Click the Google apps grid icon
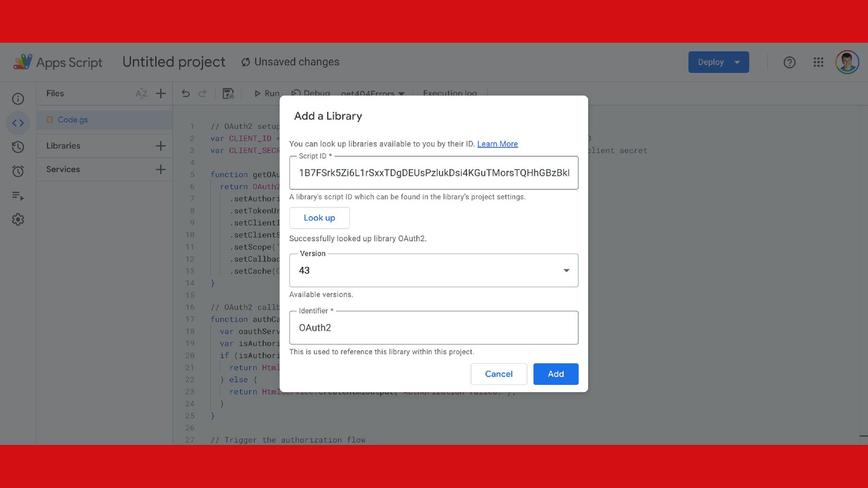Image resolution: width=868 pixels, height=488 pixels. coord(818,62)
